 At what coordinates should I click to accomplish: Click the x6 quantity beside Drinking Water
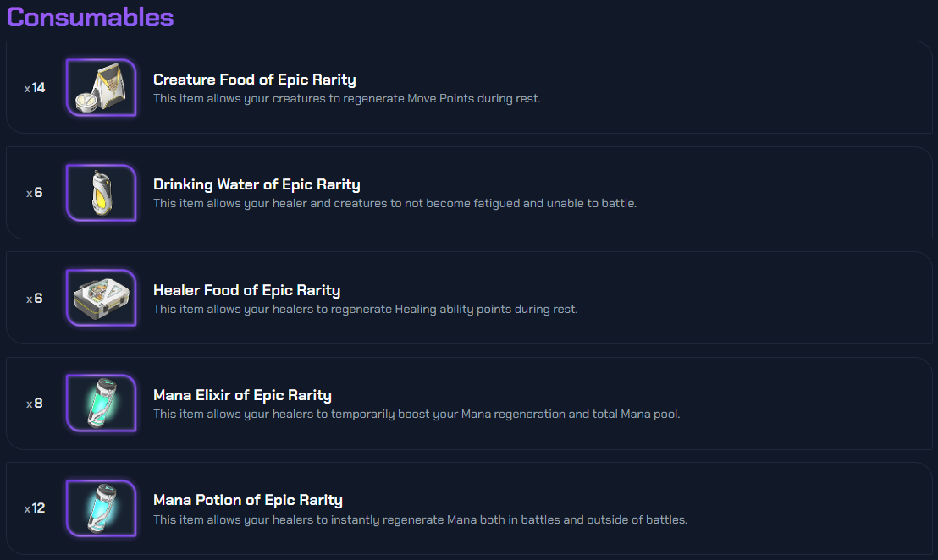[35, 193]
